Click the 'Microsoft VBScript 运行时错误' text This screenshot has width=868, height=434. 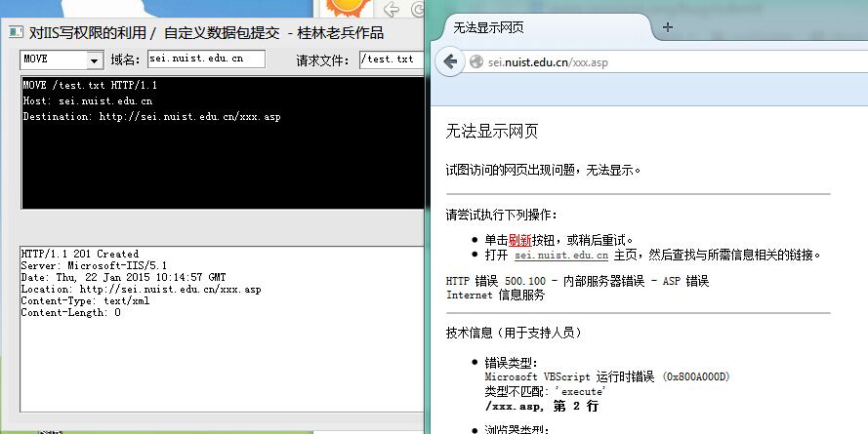[569, 377]
